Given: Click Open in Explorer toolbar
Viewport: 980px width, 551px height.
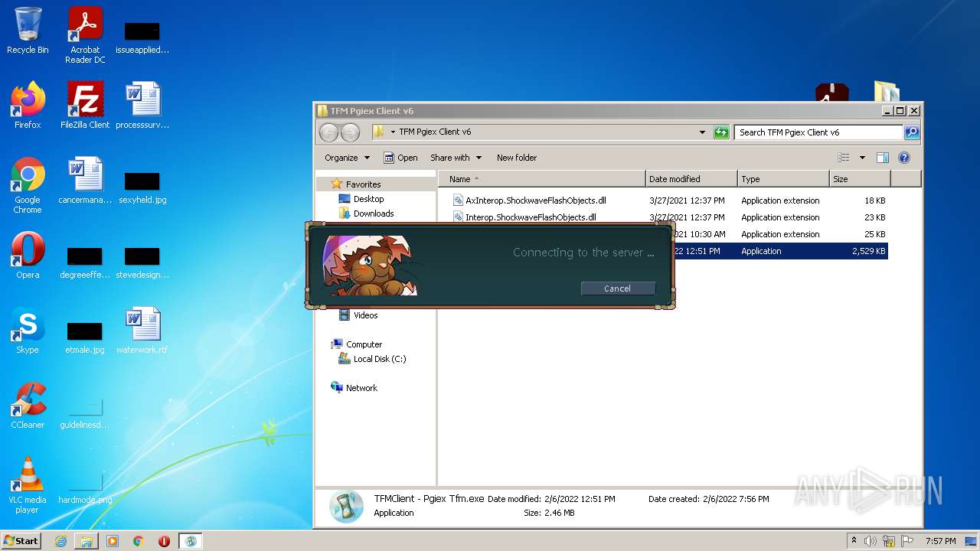Looking at the screenshot, I should 400,158.
